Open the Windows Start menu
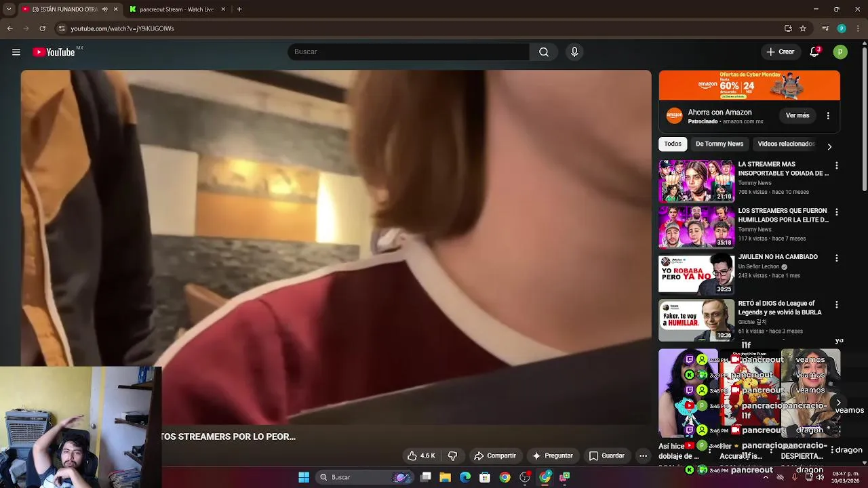This screenshot has width=868, height=488. (304, 477)
